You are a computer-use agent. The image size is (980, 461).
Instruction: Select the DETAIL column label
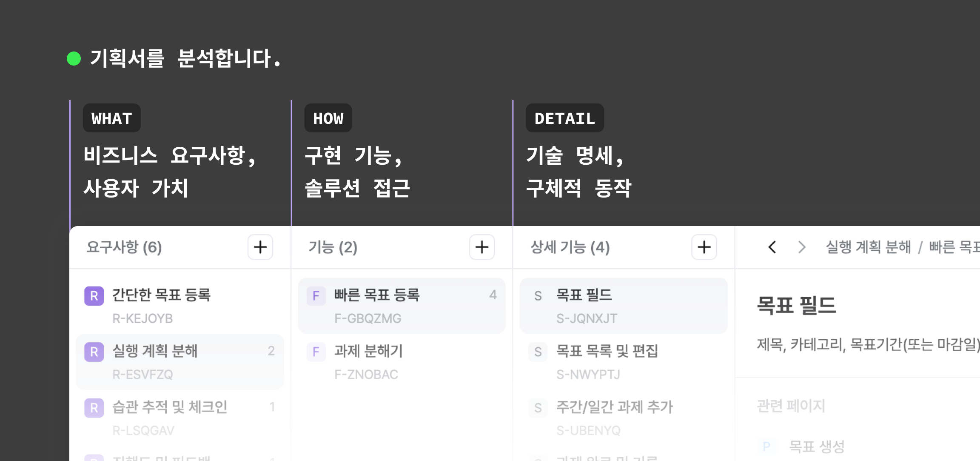click(x=564, y=118)
